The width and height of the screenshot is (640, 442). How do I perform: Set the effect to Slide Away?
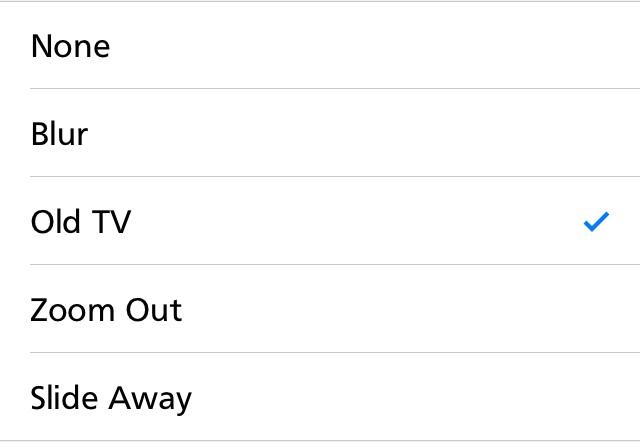[x=320, y=397]
